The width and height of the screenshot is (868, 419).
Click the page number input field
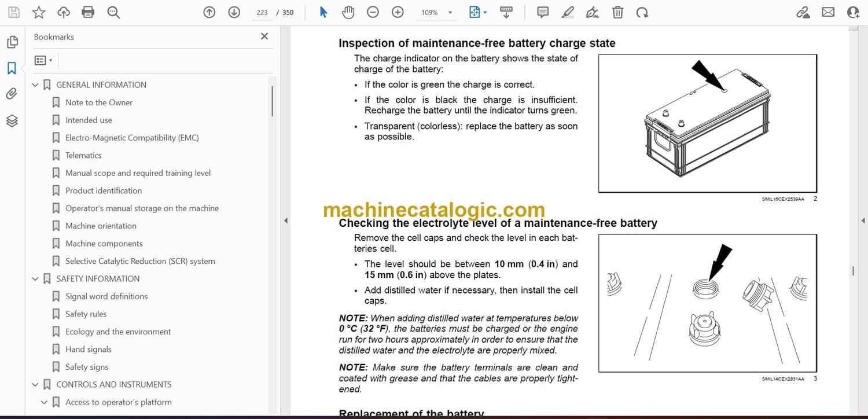(x=262, y=12)
